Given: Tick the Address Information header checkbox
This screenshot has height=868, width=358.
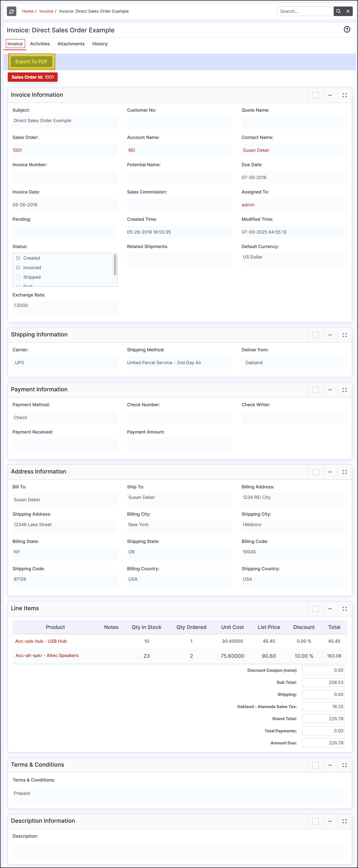Looking at the screenshot, I should [315, 472].
